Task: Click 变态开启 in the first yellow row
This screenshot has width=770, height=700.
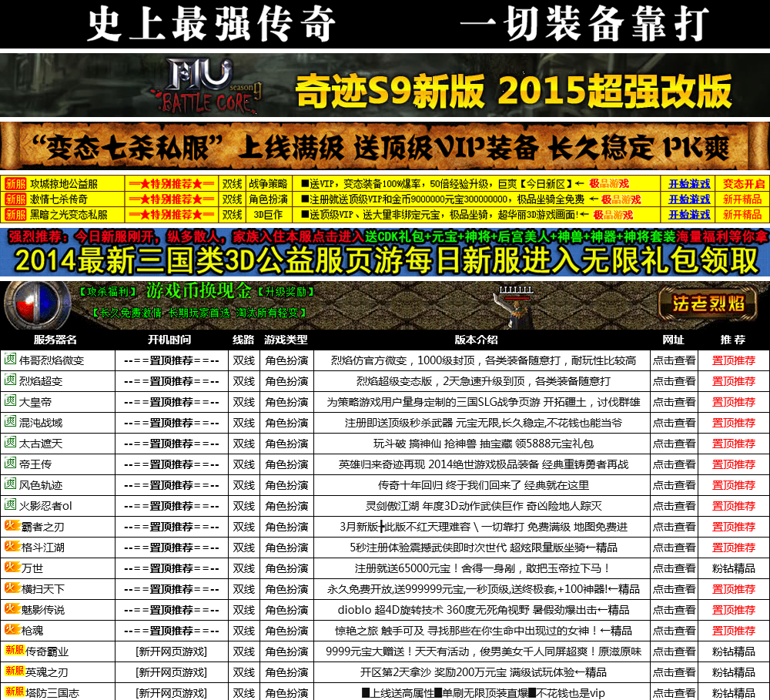Action: pyautogui.click(x=744, y=184)
